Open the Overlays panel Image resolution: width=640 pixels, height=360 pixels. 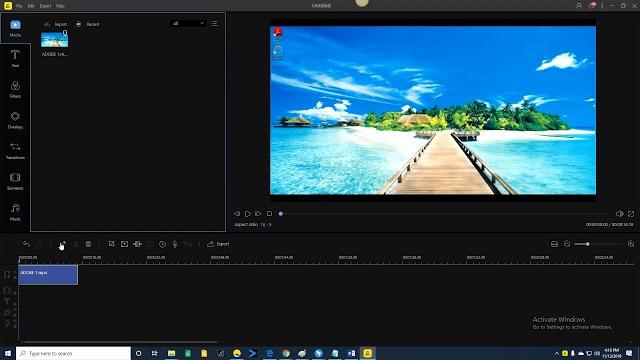(15, 120)
